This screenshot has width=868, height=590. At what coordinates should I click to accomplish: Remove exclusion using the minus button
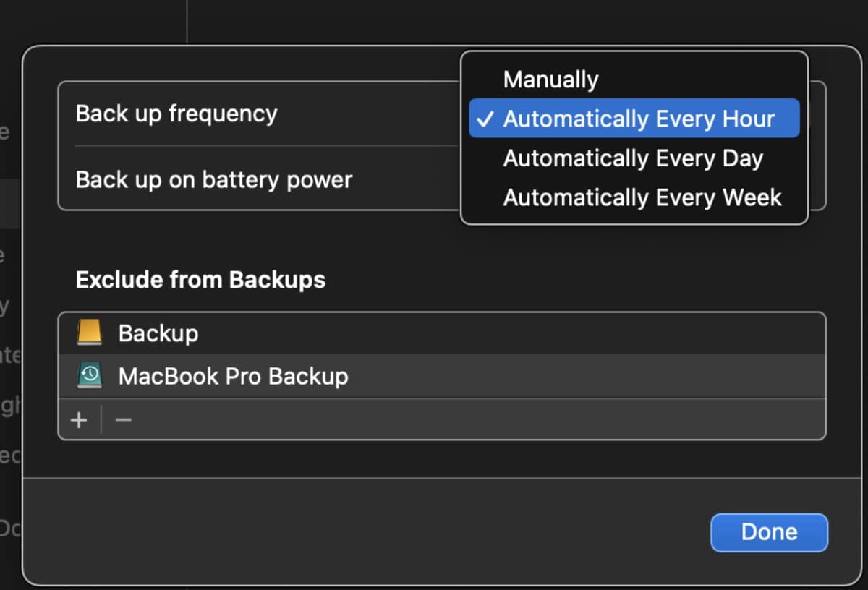[123, 419]
